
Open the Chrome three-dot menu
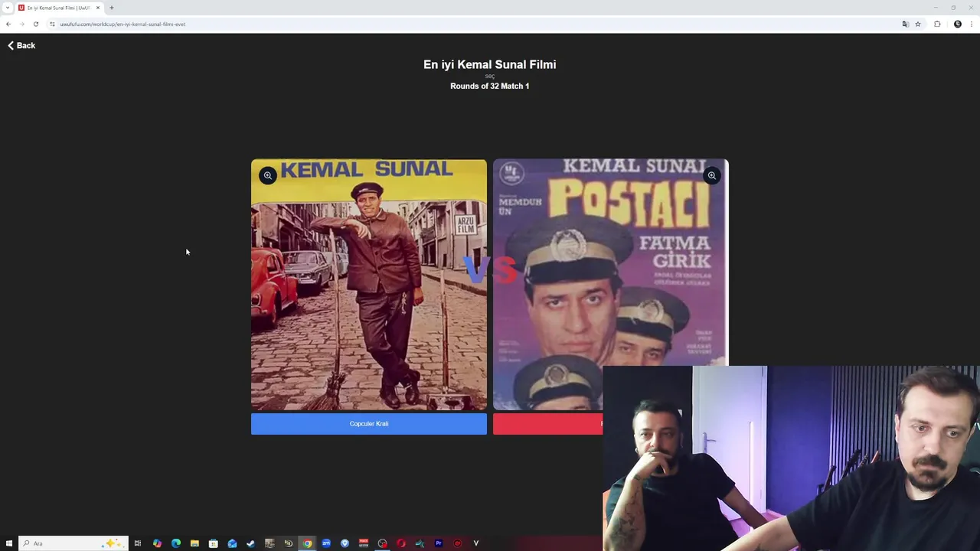[972, 24]
